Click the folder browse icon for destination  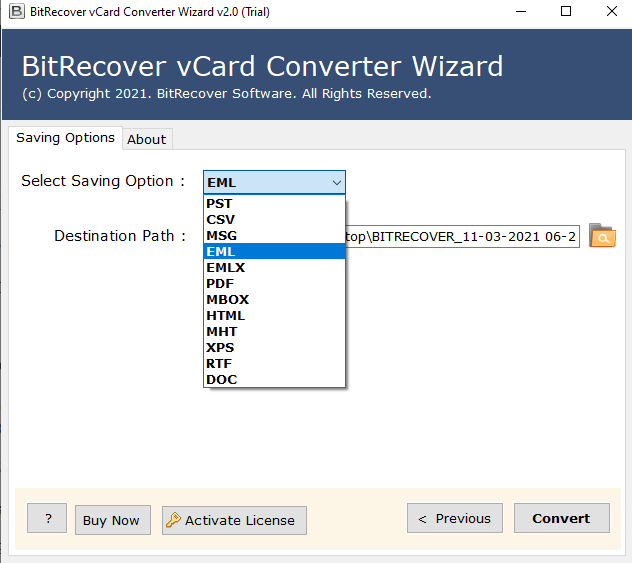(x=602, y=236)
